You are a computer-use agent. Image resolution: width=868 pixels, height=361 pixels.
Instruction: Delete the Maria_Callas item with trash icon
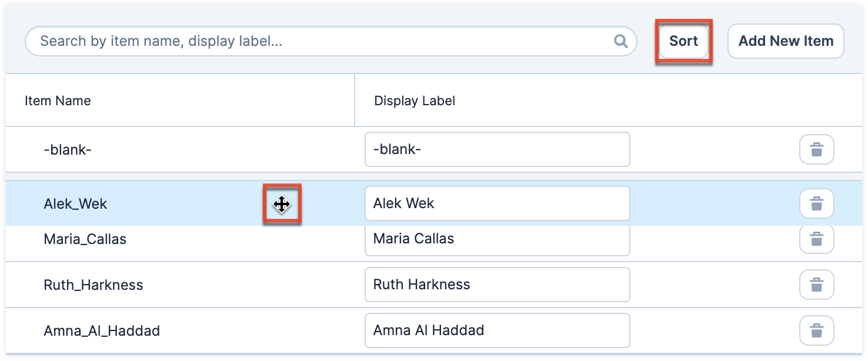pos(816,239)
